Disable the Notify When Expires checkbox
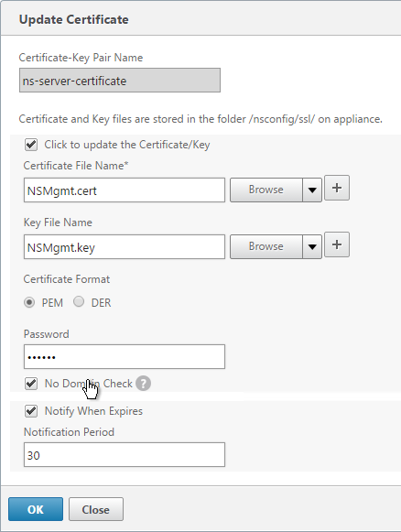The width and height of the screenshot is (401, 532). click(x=31, y=411)
